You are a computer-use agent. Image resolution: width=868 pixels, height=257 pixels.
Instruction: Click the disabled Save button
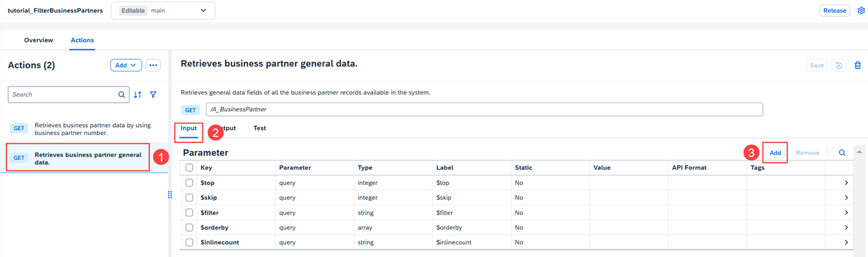pyautogui.click(x=817, y=65)
